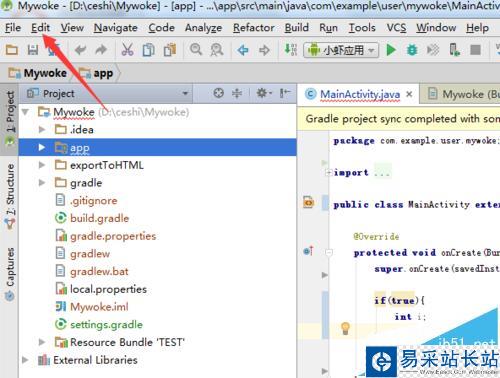Click the Run with coverage icon
Image resolution: width=500 pixels, height=378 pixels.
[433, 50]
